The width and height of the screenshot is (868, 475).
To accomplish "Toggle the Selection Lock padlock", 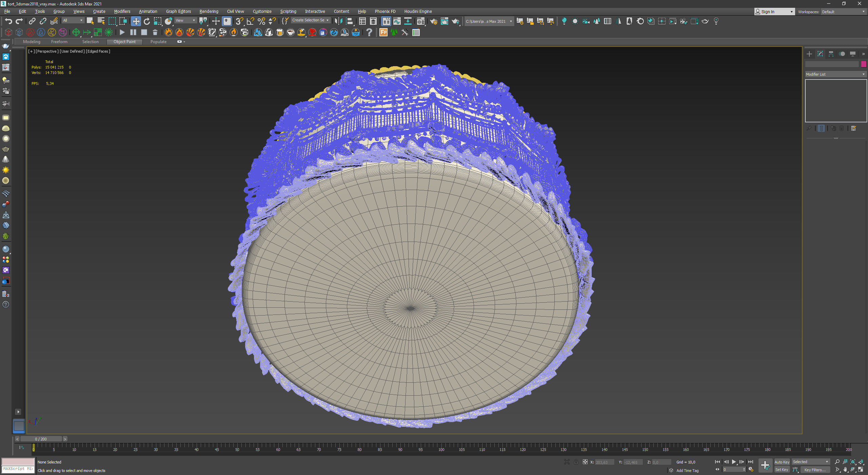I will 576,462.
